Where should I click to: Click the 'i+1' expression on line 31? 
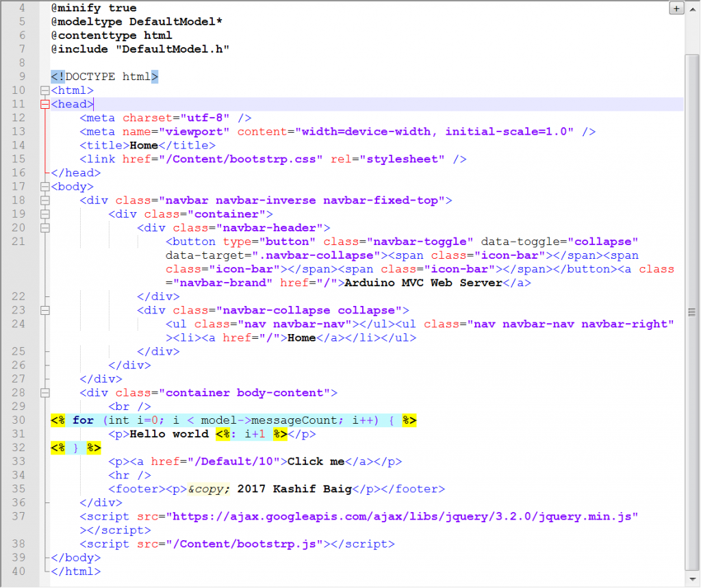click(x=255, y=434)
